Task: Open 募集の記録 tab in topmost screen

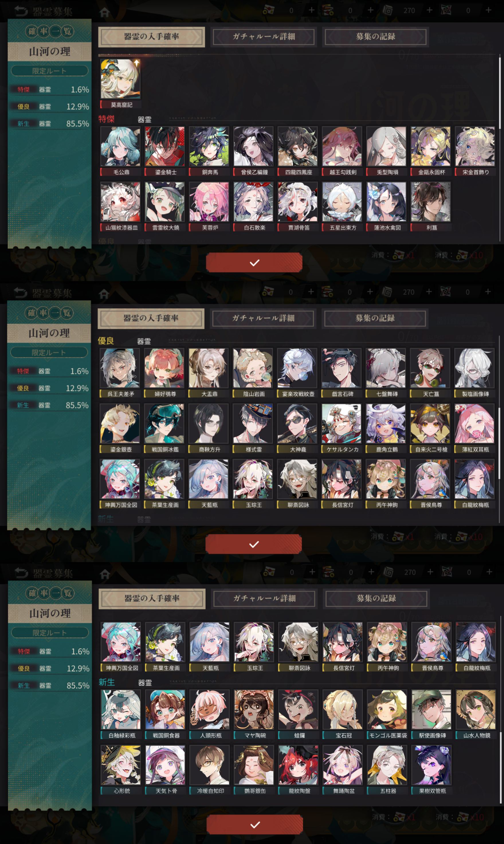Action: [375, 37]
